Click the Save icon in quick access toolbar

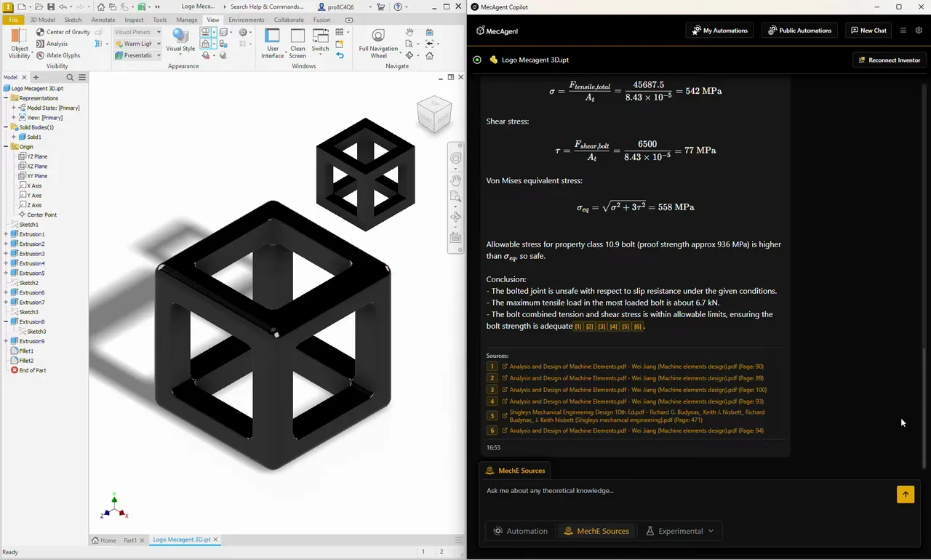[51, 7]
